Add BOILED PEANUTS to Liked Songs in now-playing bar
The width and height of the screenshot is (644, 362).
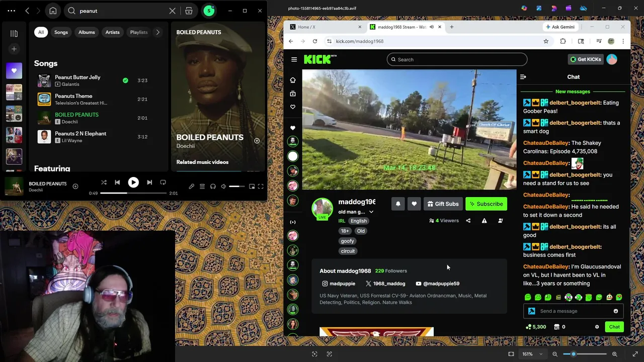75,187
